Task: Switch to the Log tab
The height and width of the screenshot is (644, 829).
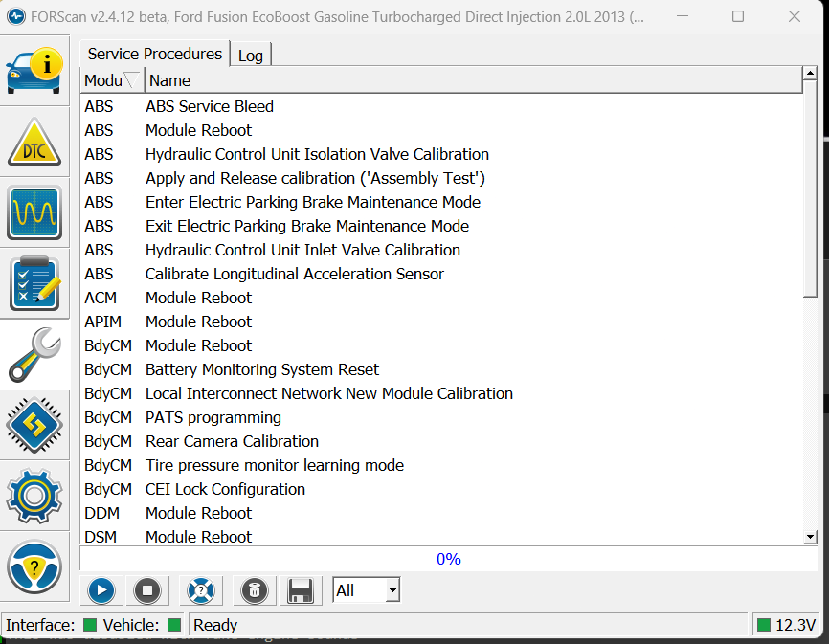Action: [x=251, y=56]
